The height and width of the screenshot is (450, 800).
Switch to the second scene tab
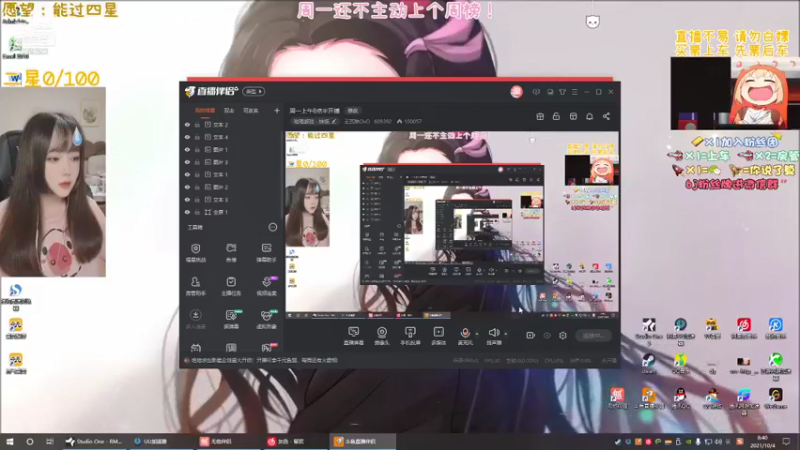click(x=229, y=110)
